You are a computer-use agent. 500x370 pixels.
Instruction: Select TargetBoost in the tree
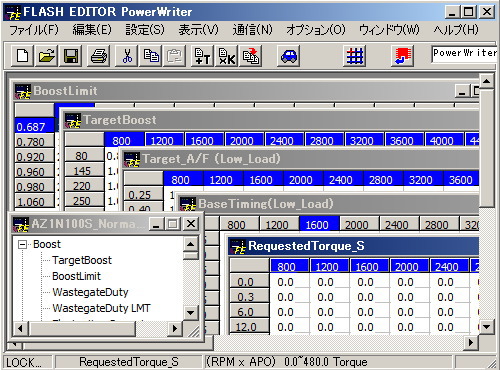[x=82, y=260]
